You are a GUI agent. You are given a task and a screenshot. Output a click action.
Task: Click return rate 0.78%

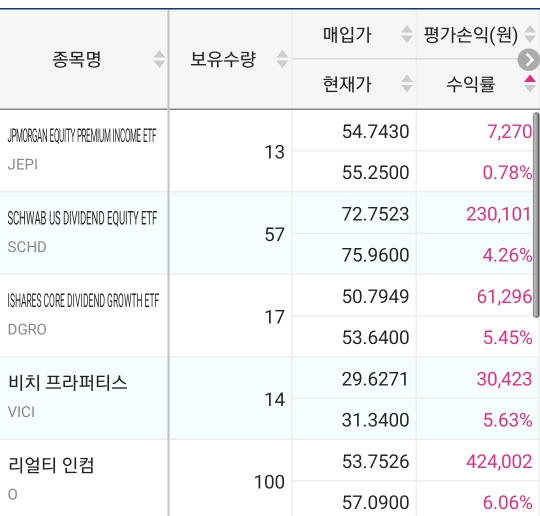507,172
